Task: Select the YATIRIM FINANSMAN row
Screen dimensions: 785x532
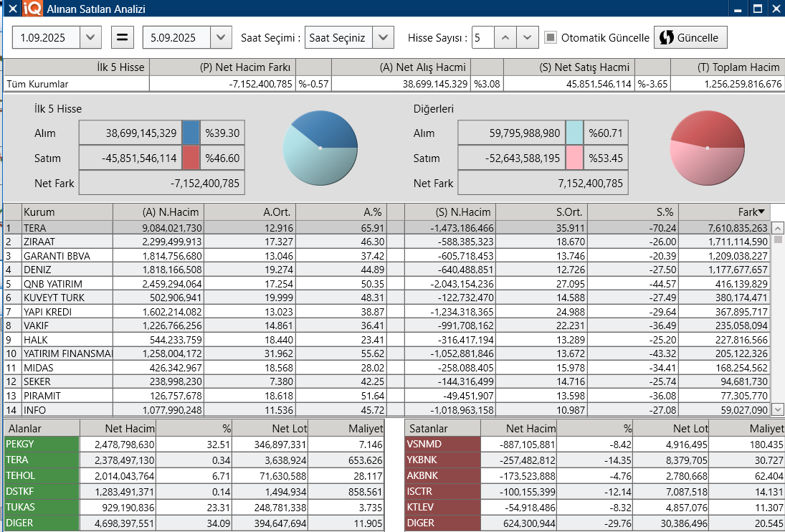Action: pyautogui.click(x=388, y=354)
